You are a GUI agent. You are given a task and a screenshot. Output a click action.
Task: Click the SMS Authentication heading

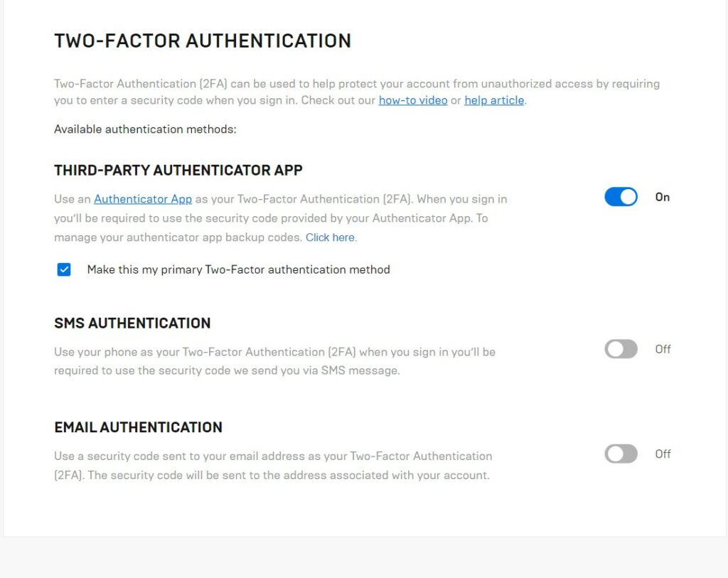tap(132, 323)
